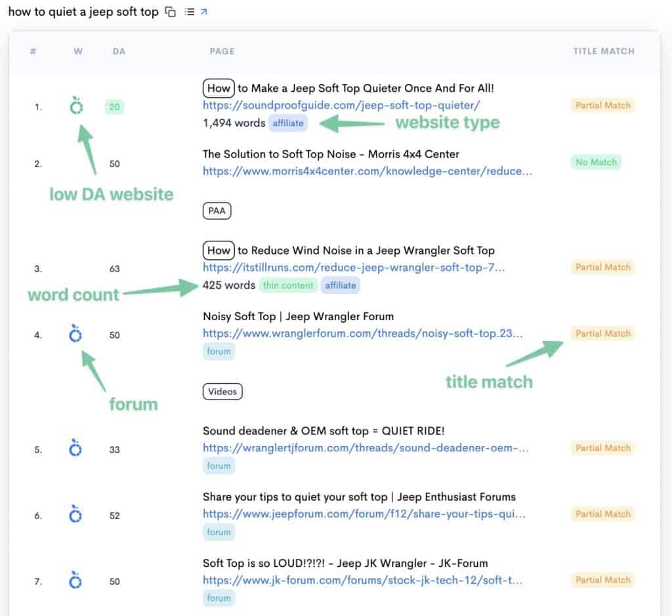Click the Partial Match badge in the itstillruns.com row
Viewport: 672px width, 616px height.
tap(603, 267)
